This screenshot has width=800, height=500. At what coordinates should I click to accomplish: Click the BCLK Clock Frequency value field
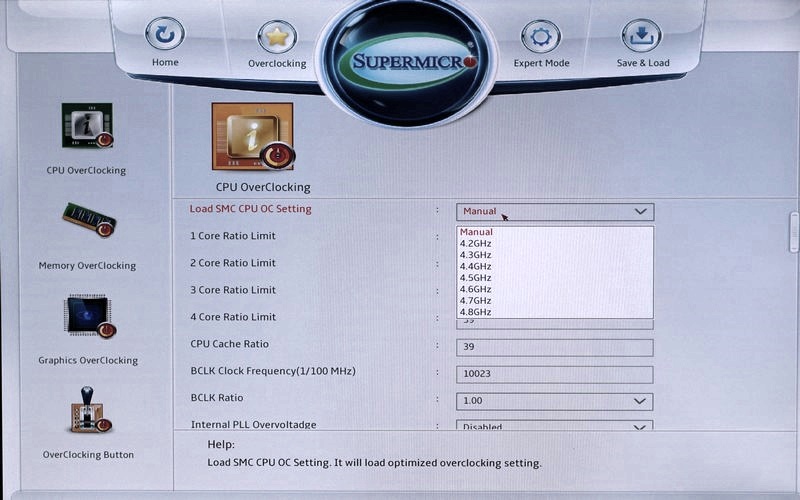(555, 374)
